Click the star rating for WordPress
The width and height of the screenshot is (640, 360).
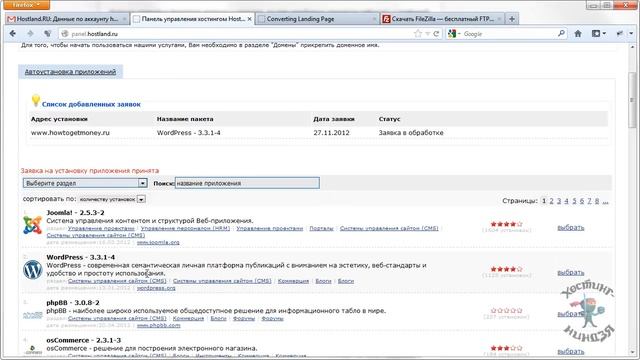click(x=506, y=269)
